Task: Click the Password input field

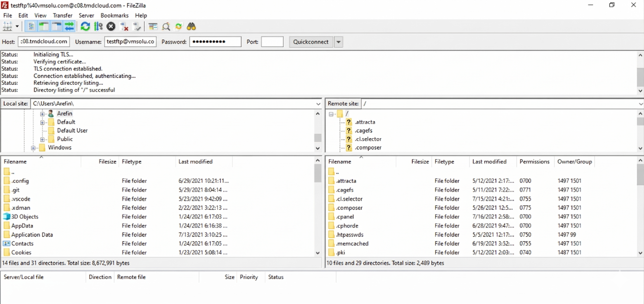Action: point(215,41)
